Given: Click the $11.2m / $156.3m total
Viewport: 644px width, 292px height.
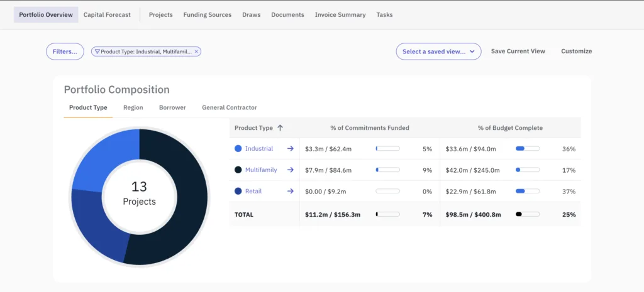Looking at the screenshot, I should 333,215.
